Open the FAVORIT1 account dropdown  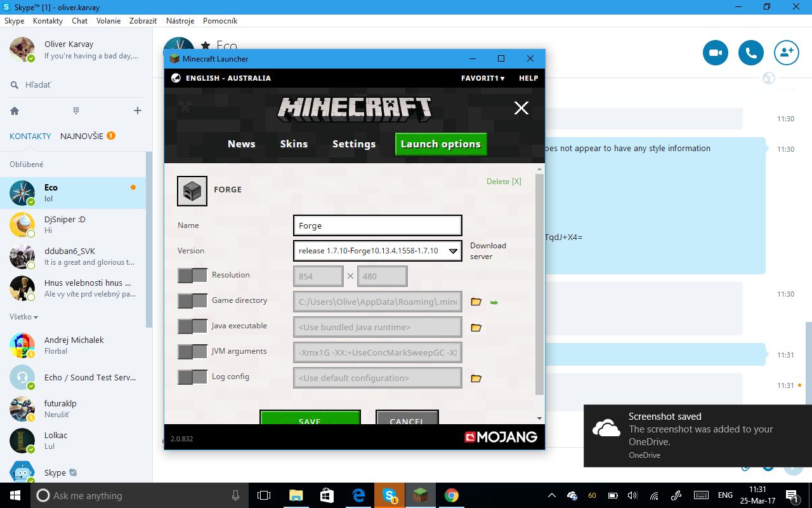(x=483, y=78)
